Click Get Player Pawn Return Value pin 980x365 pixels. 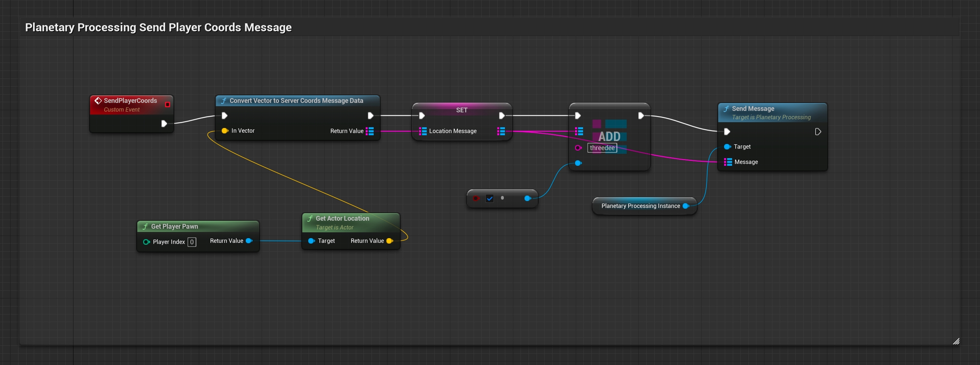click(249, 241)
